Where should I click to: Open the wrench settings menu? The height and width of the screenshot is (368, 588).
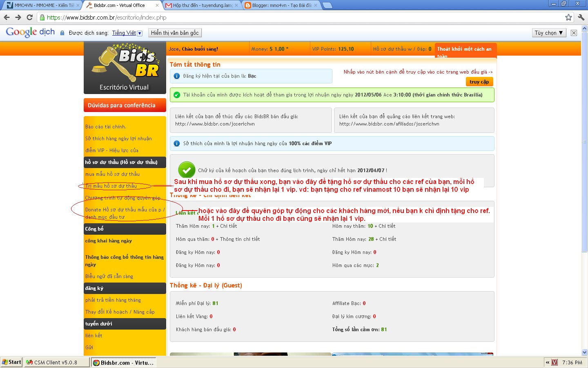pos(581,17)
